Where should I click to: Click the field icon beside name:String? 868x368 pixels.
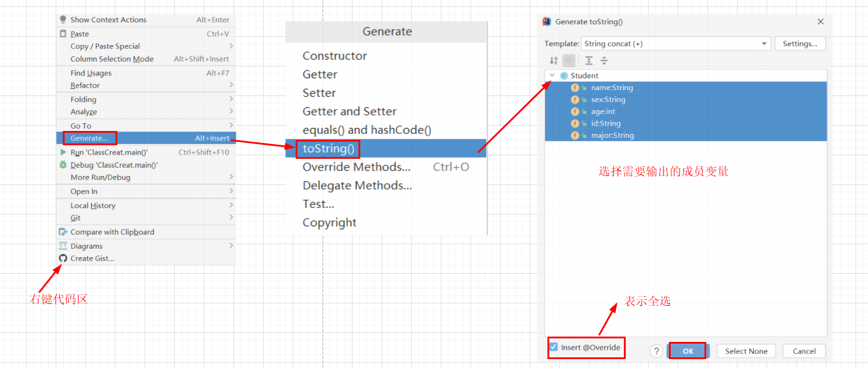point(575,88)
